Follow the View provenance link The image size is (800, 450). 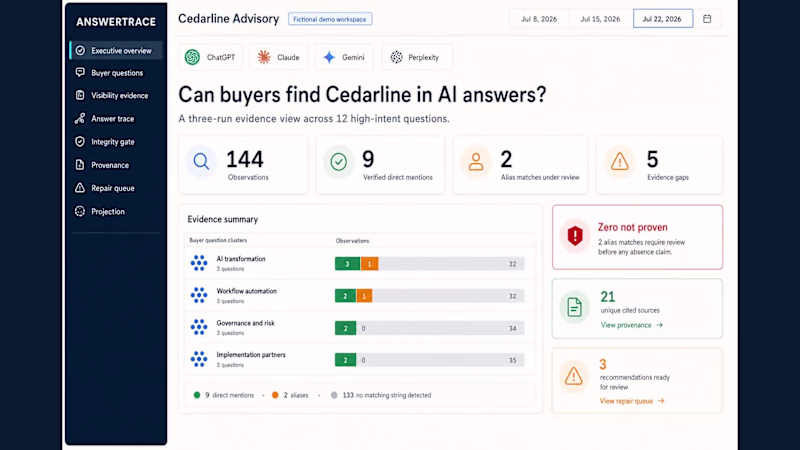click(x=631, y=325)
